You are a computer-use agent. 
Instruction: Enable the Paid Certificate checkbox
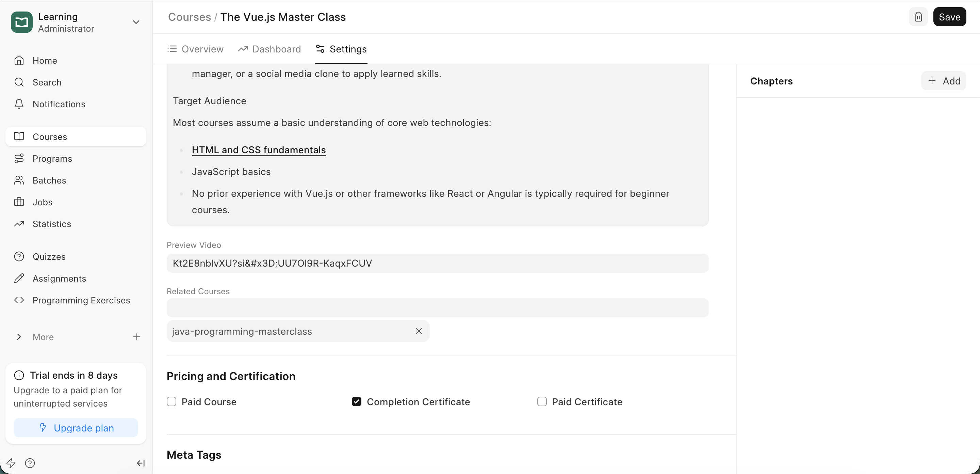pyautogui.click(x=542, y=402)
